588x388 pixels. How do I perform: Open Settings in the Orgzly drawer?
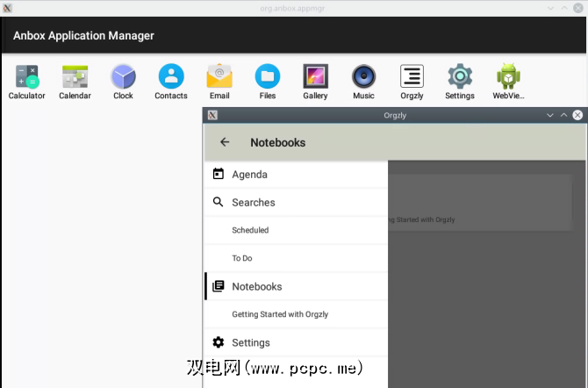coord(250,343)
